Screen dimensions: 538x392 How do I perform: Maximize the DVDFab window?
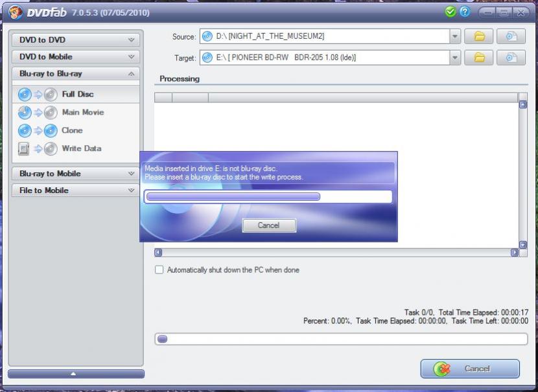[504, 13]
